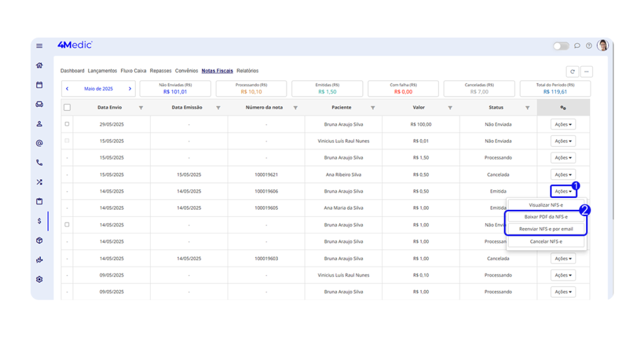Open Ações dropdown for R$ 0,01 row
Image resolution: width=644 pixels, height=338 pixels.
click(563, 141)
